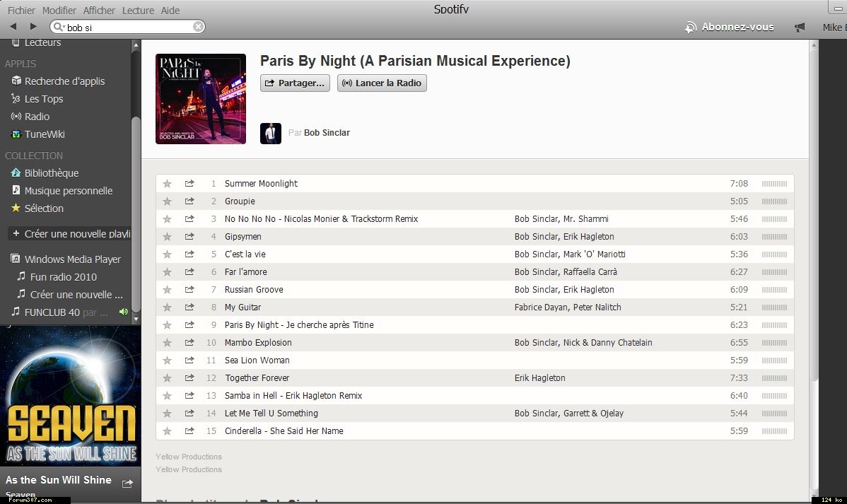Click the main content scroll up arrow
Viewport: 847px width, 504px height.
click(x=814, y=45)
